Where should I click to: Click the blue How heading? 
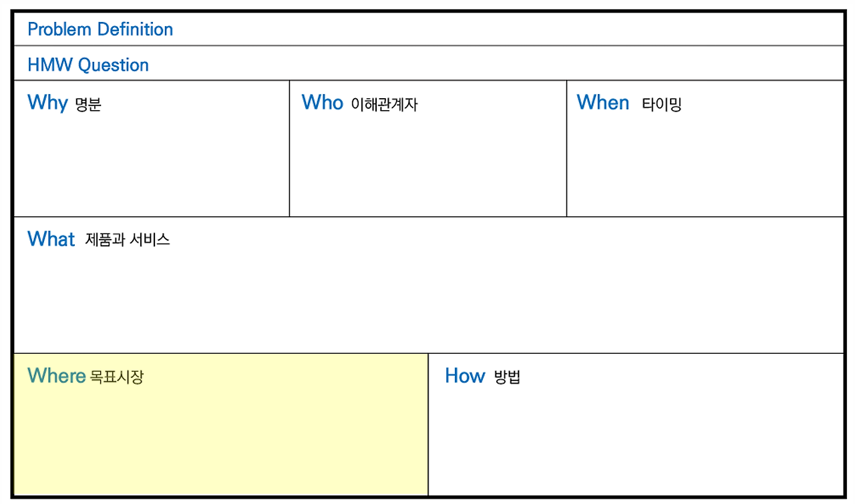point(465,376)
